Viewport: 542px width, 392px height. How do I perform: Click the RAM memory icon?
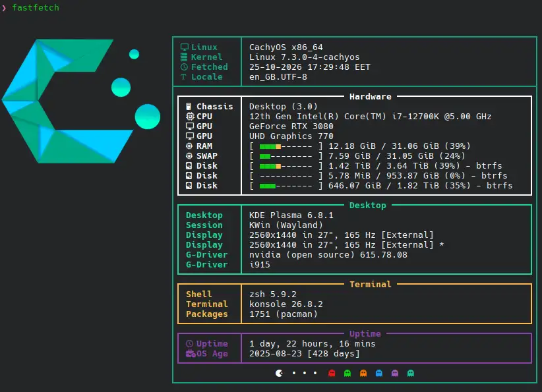[189, 146]
